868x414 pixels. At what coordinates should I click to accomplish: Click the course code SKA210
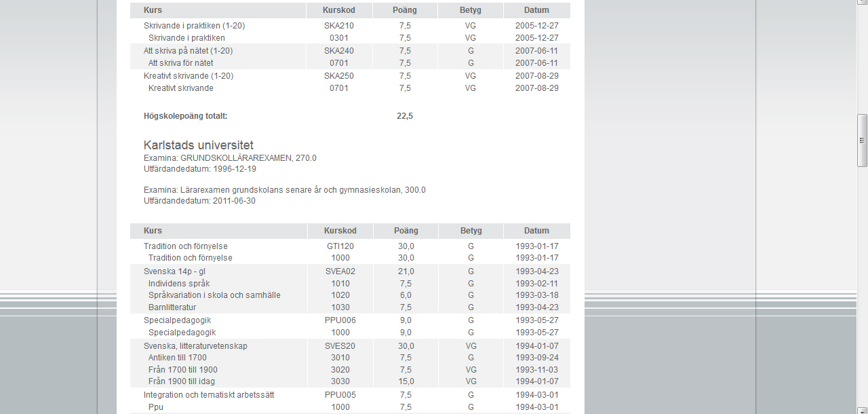click(338, 26)
